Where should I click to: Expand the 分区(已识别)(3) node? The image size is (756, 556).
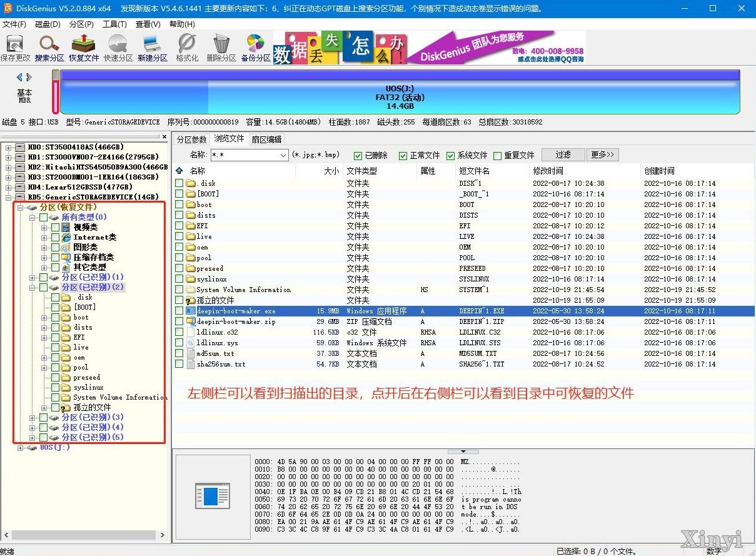click(x=33, y=418)
